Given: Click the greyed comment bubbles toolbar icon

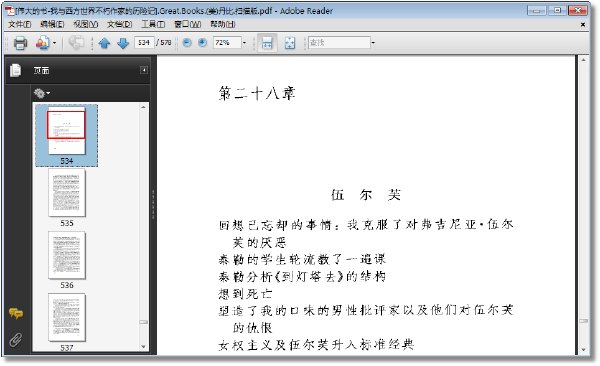Looking at the screenshot, I should coord(77,42).
